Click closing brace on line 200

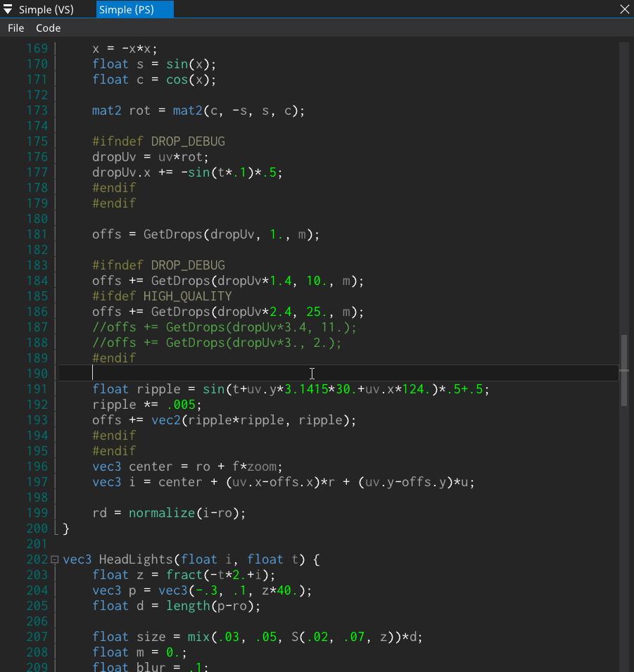pos(66,528)
